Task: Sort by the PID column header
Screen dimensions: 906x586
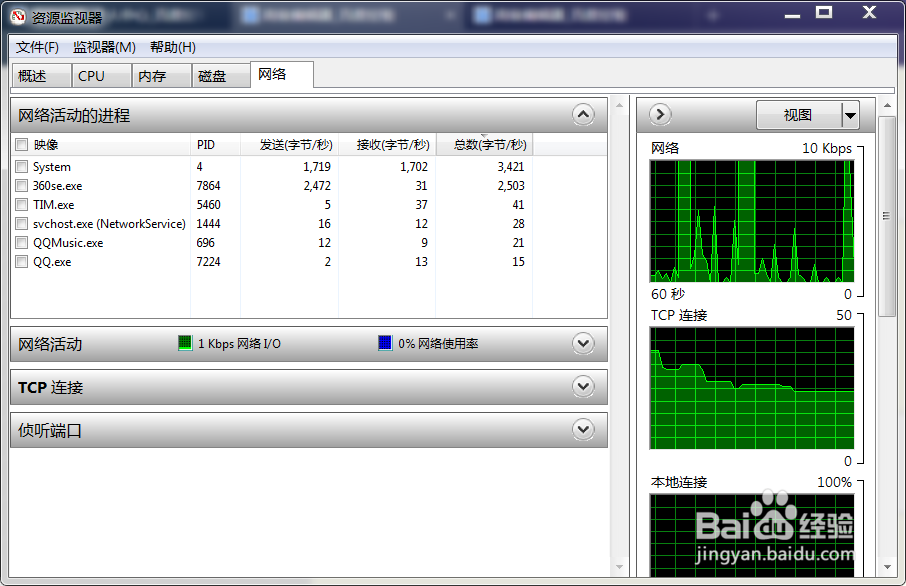Action: click(x=216, y=144)
